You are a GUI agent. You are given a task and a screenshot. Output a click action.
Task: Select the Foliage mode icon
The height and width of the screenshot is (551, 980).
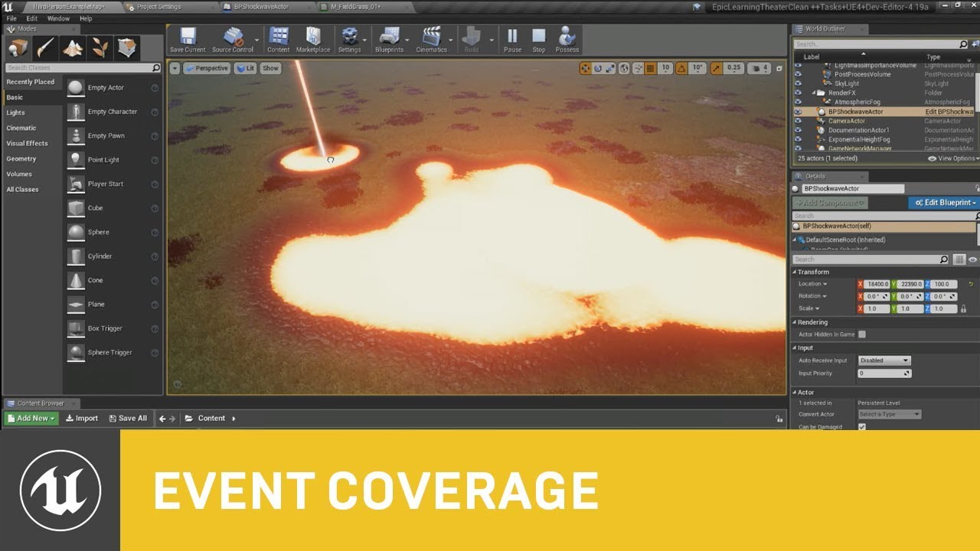click(100, 48)
